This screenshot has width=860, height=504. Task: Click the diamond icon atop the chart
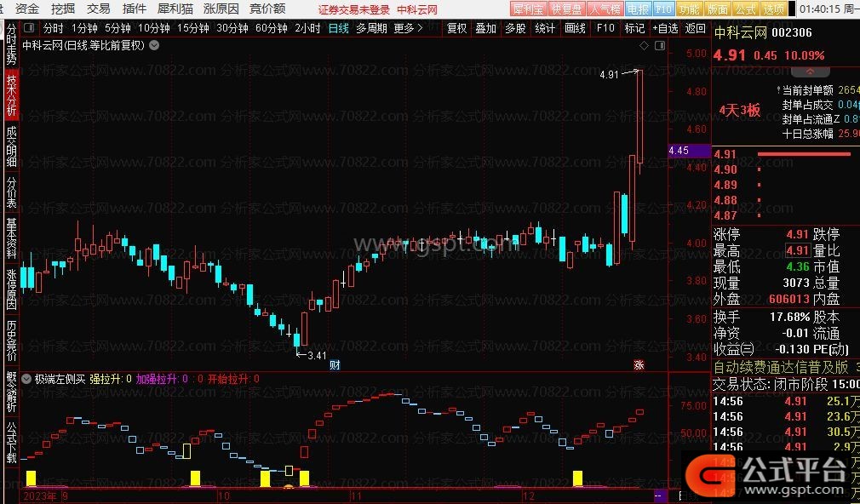(x=645, y=45)
